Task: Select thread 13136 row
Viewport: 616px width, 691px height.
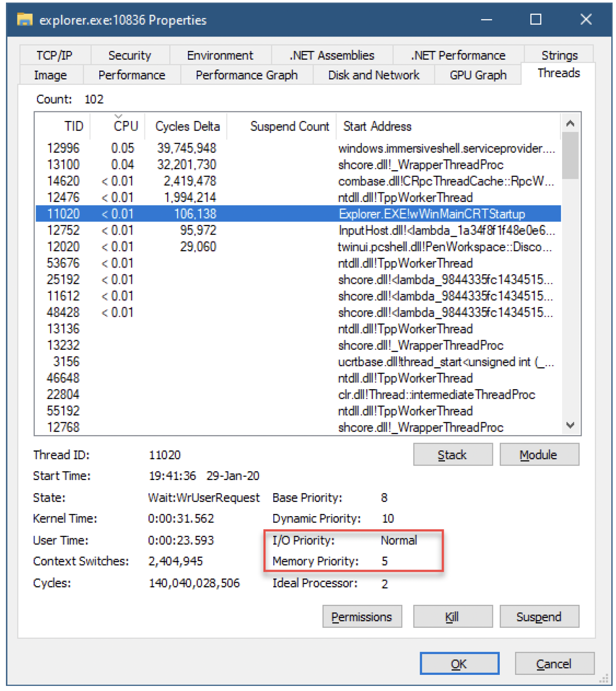Action: coord(298,329)
